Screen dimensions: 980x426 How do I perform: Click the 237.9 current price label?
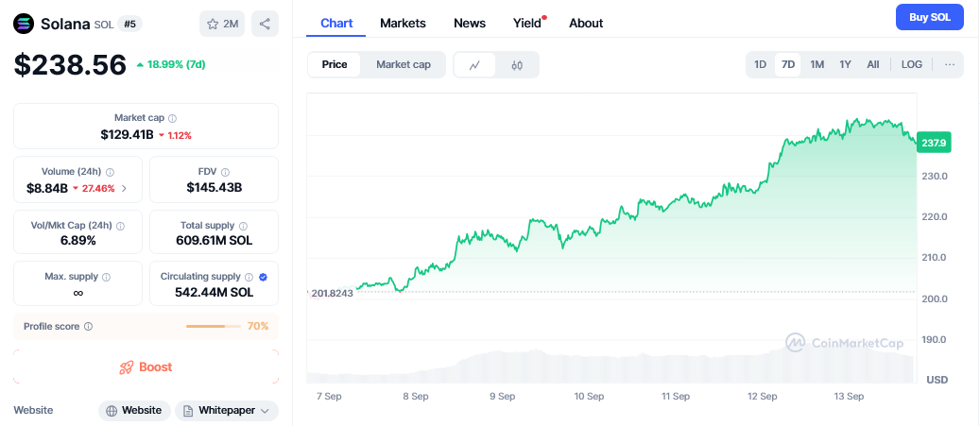click(933, 143)
